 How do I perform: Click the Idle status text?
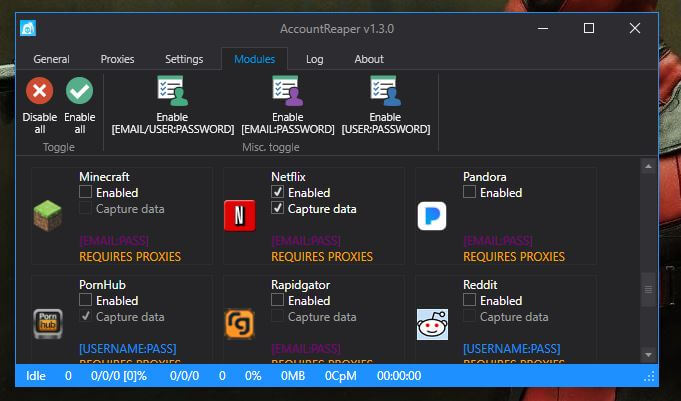[x=36, y=376]
